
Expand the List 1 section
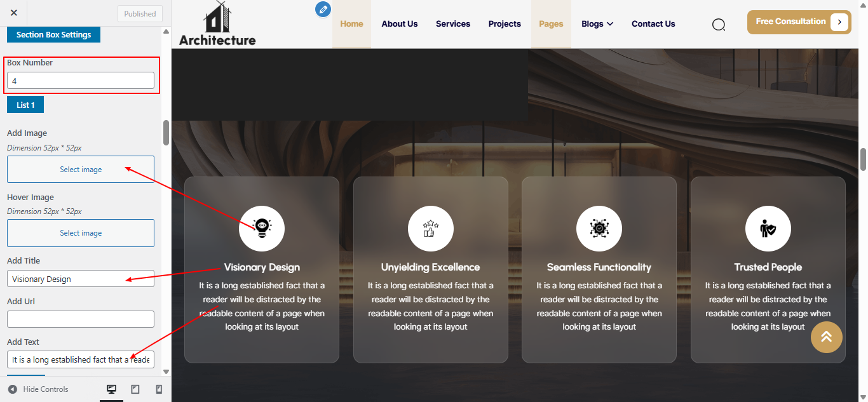click(x=25, y=104)
